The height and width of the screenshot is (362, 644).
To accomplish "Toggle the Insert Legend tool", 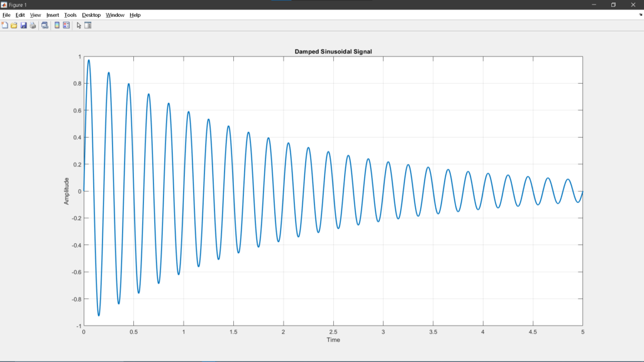I will (66, 25).
